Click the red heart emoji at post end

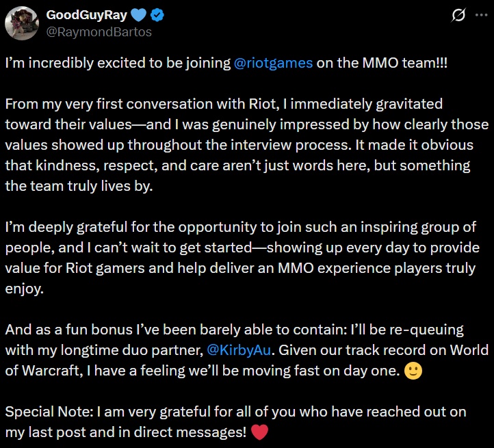(x=259, y=432)
